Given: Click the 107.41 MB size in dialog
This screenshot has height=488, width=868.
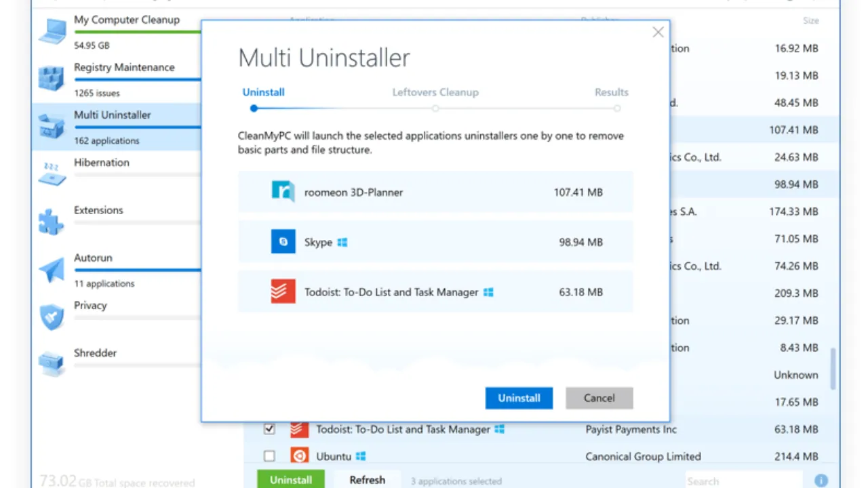Looking at the screenshot, I should 578,192.
